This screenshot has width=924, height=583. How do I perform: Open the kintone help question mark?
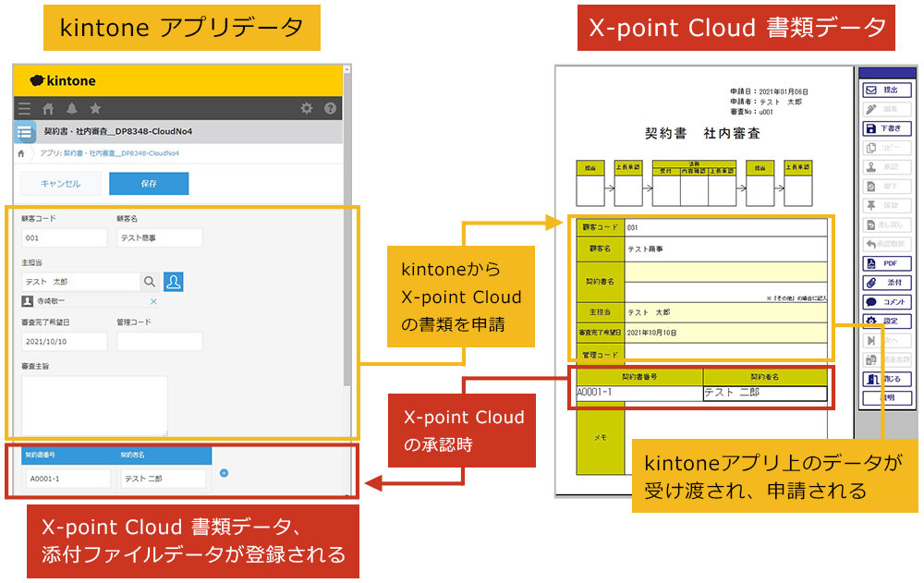[330, 108]
